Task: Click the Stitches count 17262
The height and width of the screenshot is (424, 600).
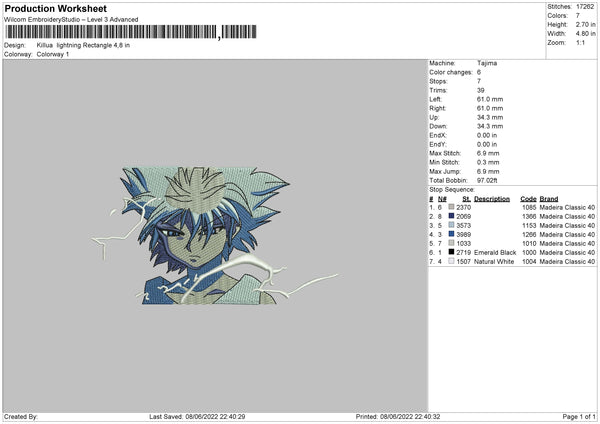Action: pos(585,7)
